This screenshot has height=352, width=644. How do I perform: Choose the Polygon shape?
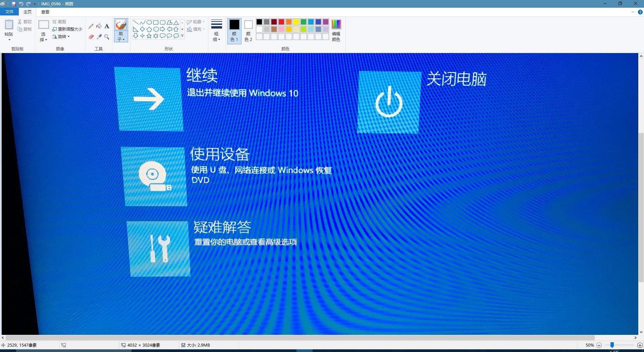point(169,23)
